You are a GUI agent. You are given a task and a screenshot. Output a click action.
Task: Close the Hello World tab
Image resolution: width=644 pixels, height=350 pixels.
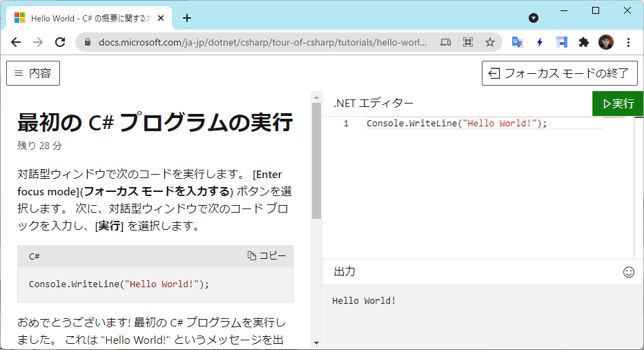pos(161,18)
